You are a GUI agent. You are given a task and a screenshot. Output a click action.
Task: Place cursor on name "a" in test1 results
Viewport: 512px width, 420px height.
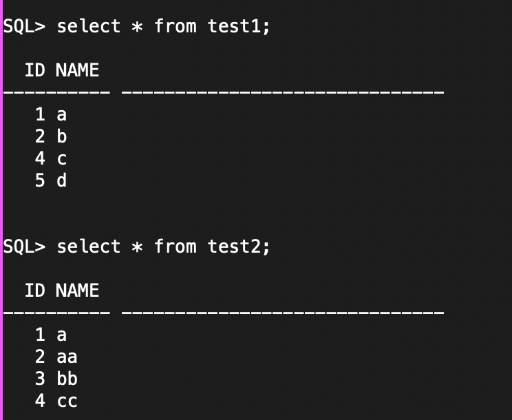click(61, 115)
